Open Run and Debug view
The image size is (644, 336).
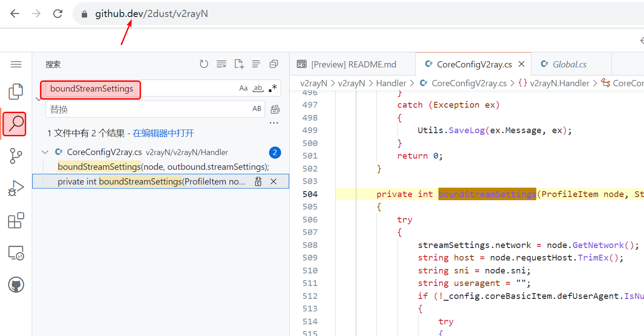pyautogui.click(x=16, y=189)
